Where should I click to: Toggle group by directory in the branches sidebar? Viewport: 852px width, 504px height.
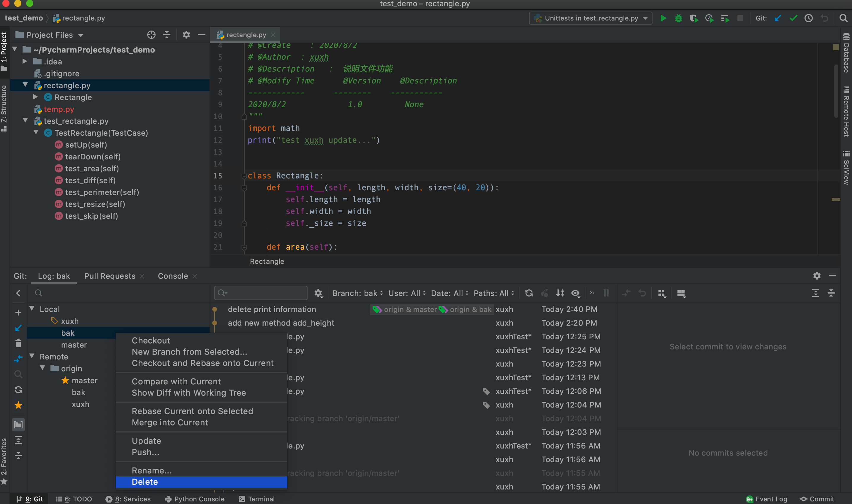18,424
